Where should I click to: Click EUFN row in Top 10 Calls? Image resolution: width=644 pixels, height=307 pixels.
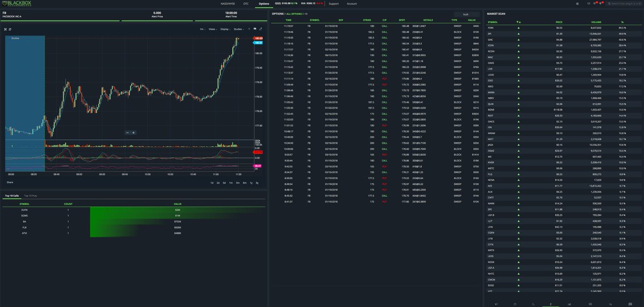tap(133, 210)
